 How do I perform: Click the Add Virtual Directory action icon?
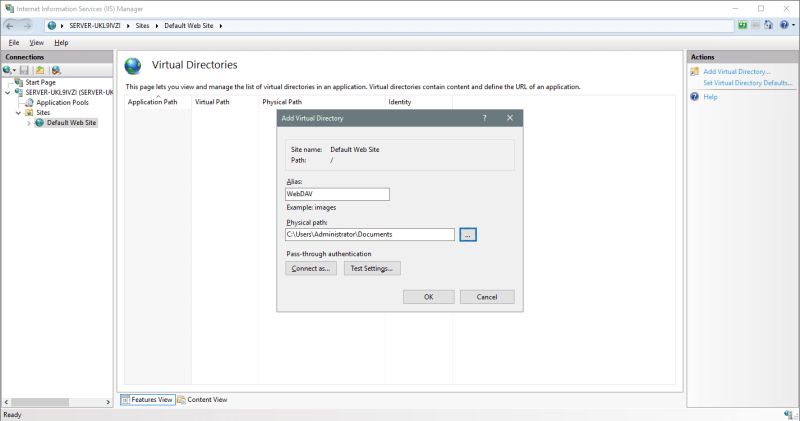coord(694,72)
